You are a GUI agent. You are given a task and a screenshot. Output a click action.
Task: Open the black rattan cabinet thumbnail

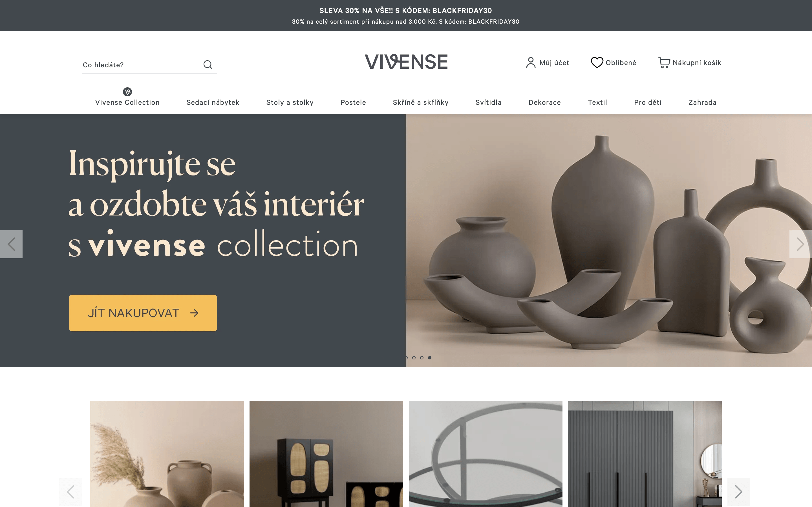click(326, 454)
